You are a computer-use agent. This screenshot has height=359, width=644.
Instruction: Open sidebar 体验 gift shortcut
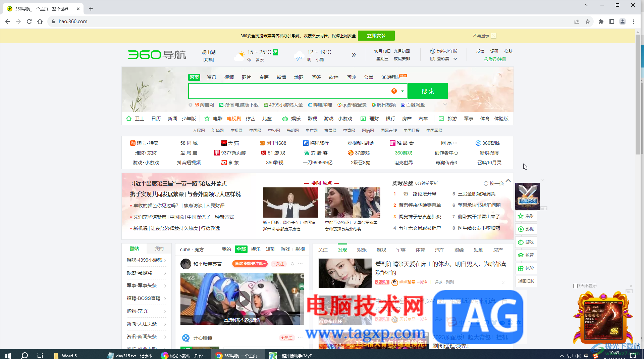pyautogui.click(x=526, y=268)
